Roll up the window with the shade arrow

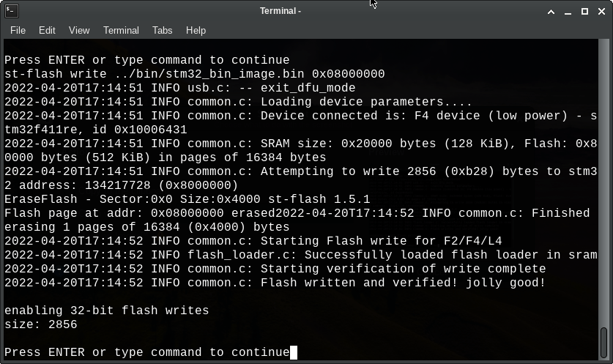pos(553,11)
